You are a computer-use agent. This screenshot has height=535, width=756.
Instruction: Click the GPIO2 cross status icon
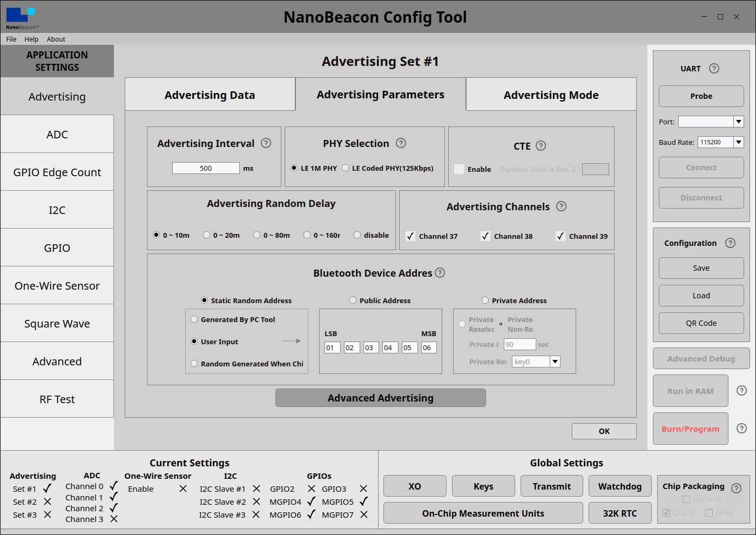312,489
